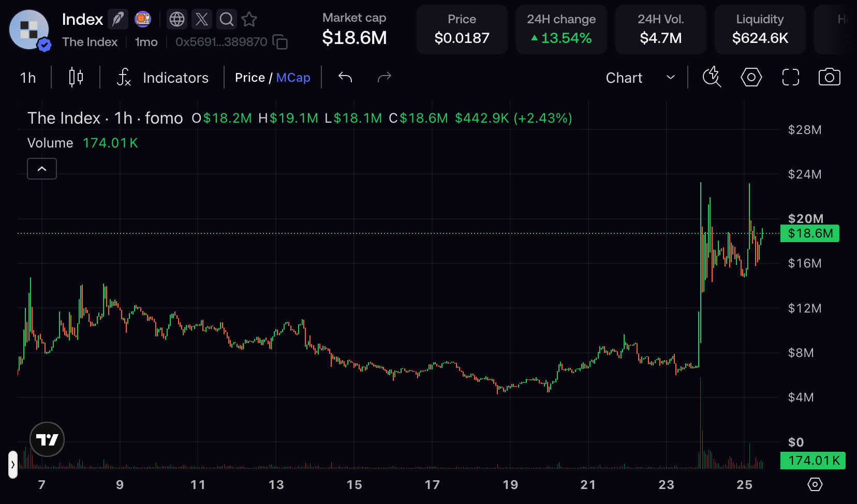857x504 pixels.
Task: Open the X (Twitter) profile link
Action: pos(202,20)
